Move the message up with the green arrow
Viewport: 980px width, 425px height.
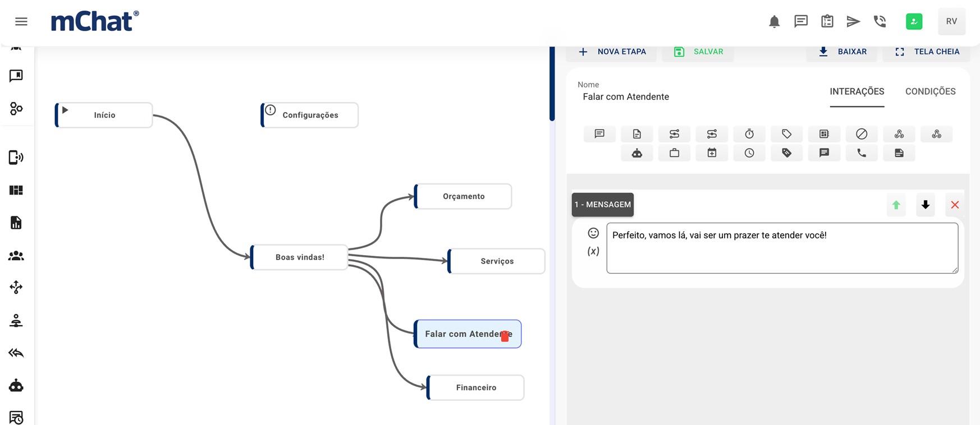pos(896,205)
